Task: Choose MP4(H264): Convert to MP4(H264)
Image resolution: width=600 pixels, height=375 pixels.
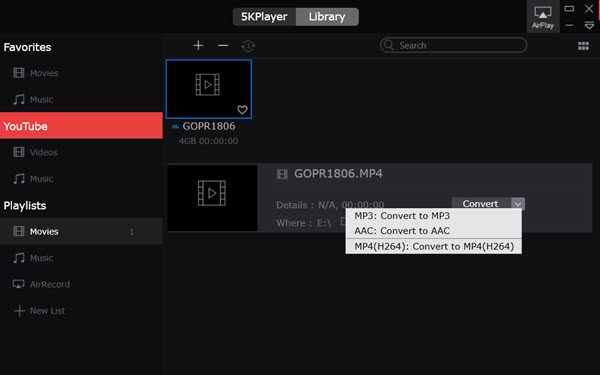Action: coord(433,246)
